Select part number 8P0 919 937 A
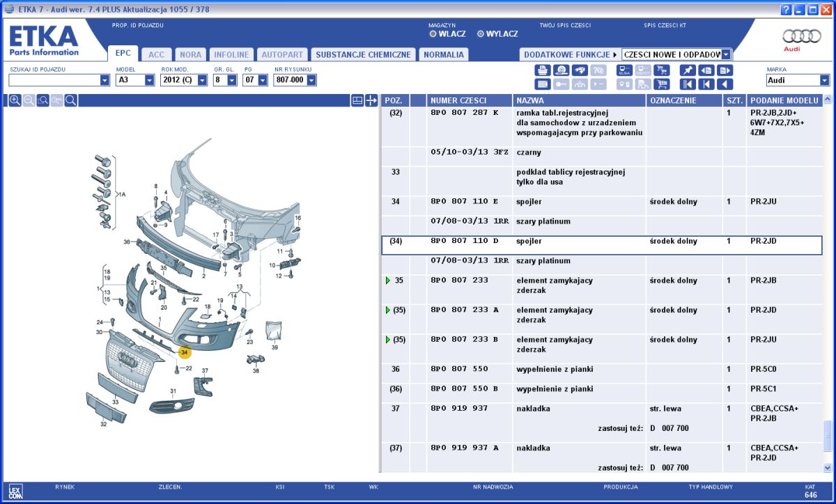 [465, 448]
